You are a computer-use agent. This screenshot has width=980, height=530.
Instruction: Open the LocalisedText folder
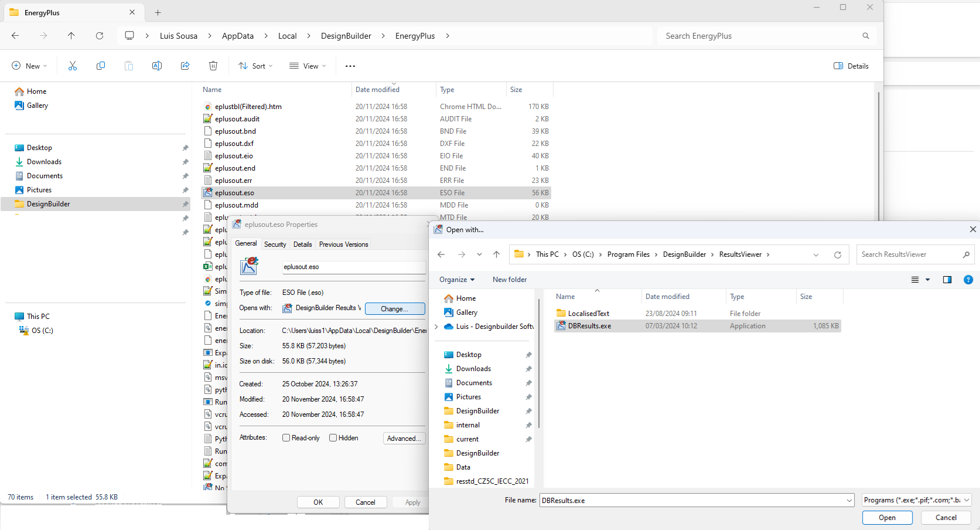click(697, 314)
